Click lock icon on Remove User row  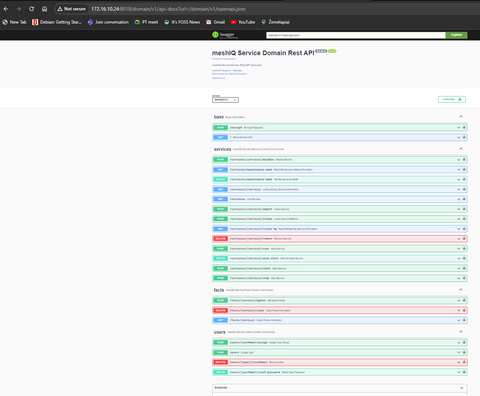tap(464, 362)
